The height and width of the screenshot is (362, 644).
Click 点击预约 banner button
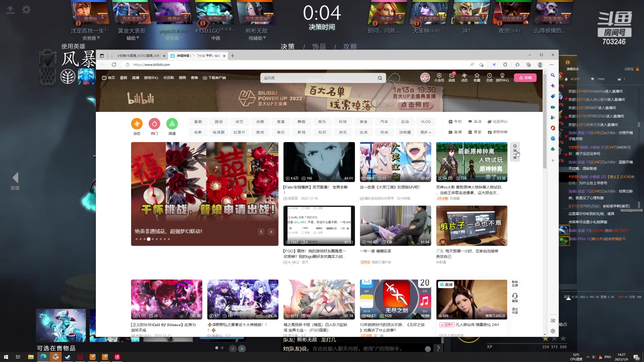click(x=415, y=105)
